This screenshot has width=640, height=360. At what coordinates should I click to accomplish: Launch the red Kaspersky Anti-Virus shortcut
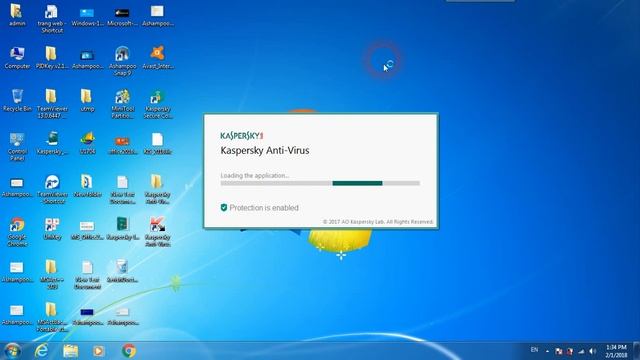[157, 231]
